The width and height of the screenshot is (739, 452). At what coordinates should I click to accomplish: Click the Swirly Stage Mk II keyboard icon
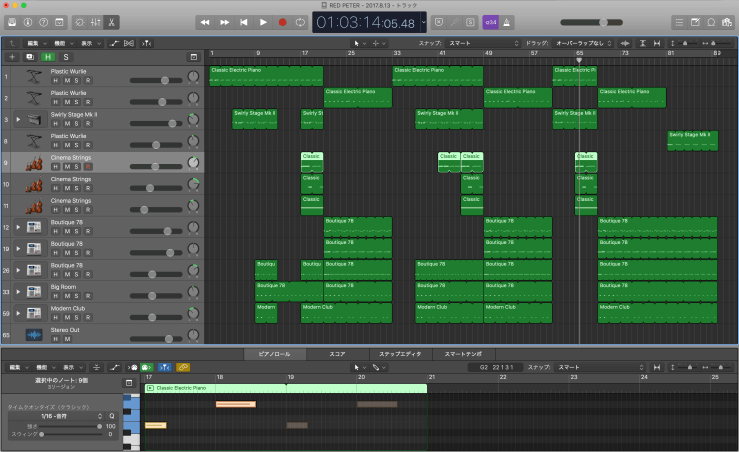click(x=34, y=119)
